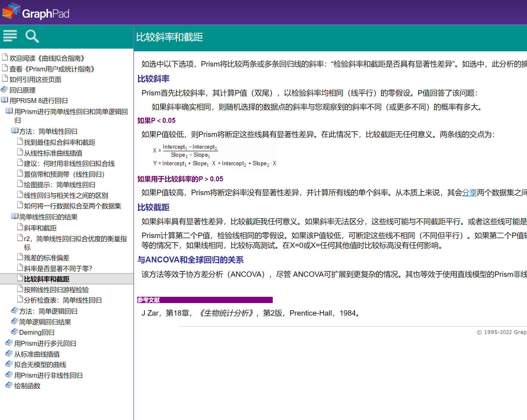Screen dimensions: 527x420
Task: Open 从线性标准曲线插值 page
Action: point(53,153)
